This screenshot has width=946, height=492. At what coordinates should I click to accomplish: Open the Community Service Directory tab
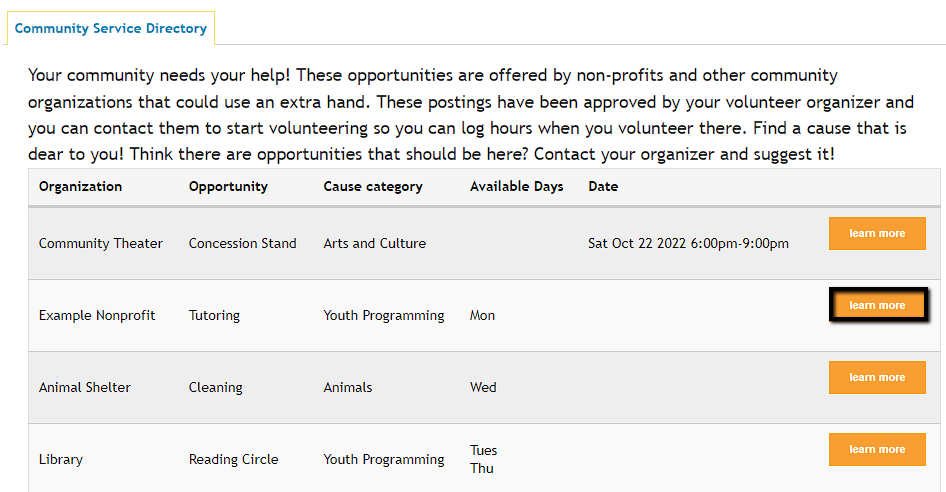pyautogui.click(x=111, y=29)
